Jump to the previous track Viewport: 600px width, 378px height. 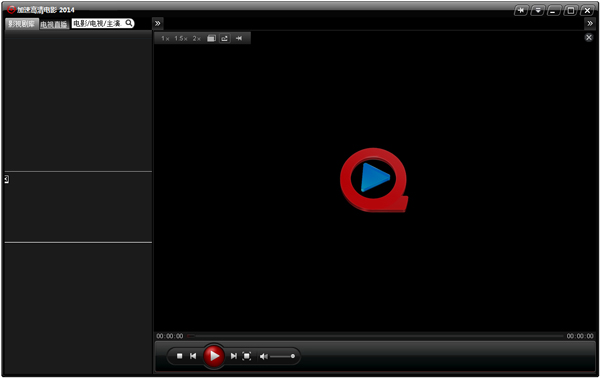193,356
